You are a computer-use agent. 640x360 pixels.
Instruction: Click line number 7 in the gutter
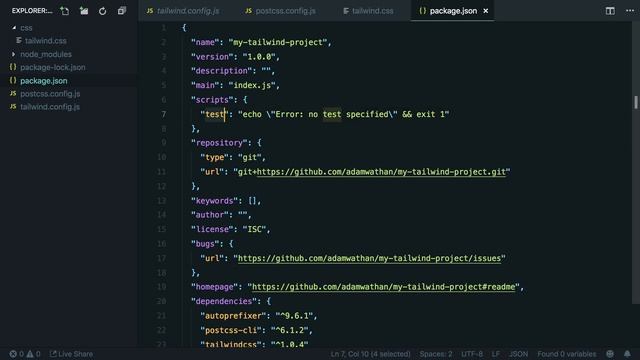(163, 114)
